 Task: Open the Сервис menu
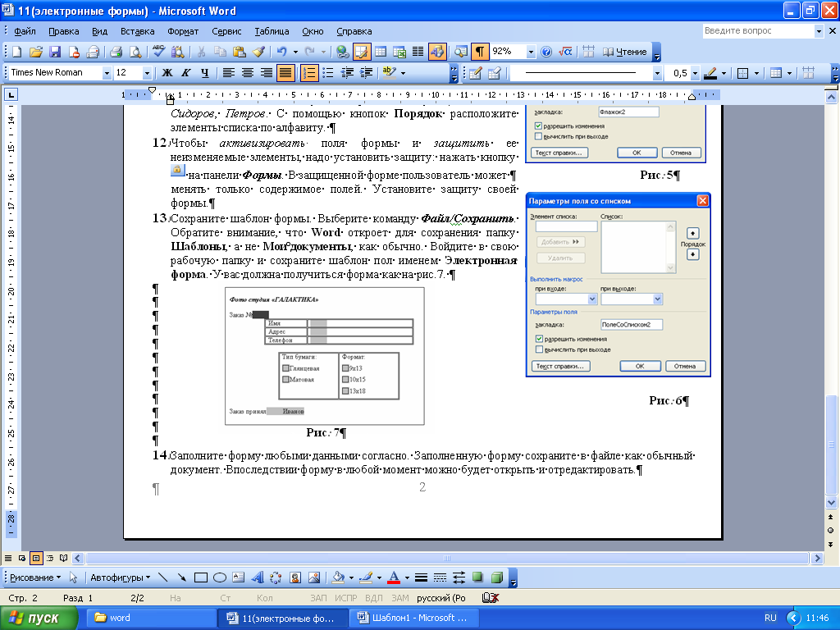coord(226,31)
